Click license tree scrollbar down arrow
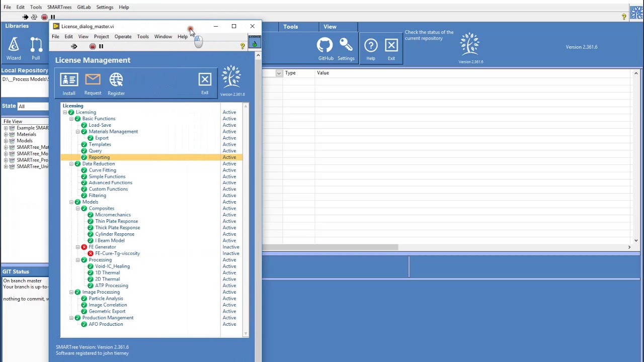644x362 pixels. (246, 333)
